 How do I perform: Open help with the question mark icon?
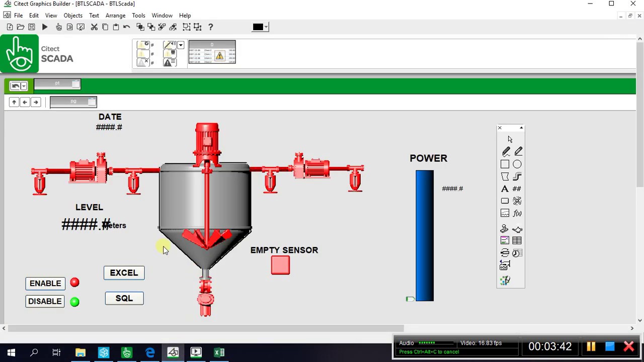click(211, 27)
